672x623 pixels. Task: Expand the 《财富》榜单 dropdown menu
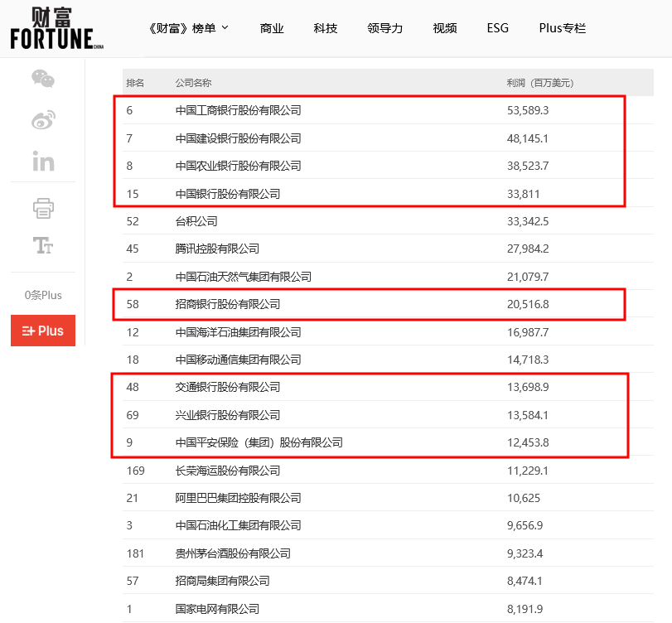pos(187,28)
